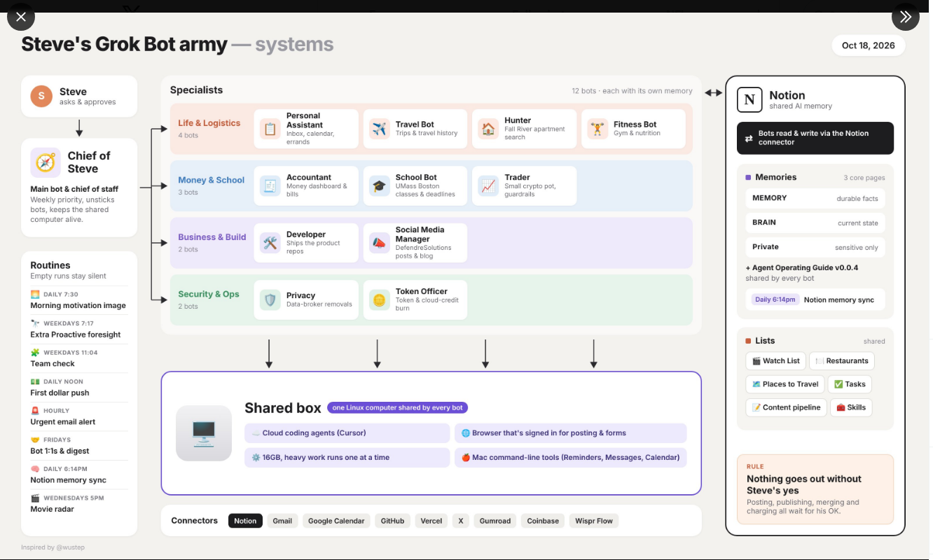
Task: Click the Google Calendar connector chip
Action: click(336, 521)
